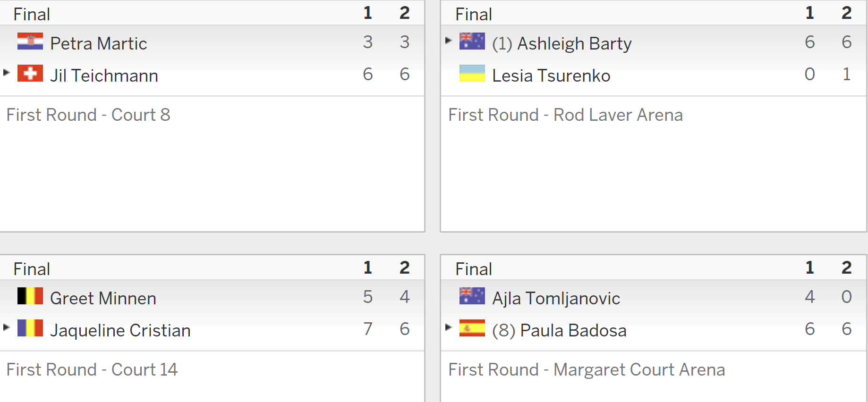868x402 pixels.
Task: Select First Round - Rod Laver Arena text
Action: click(566, 115)
